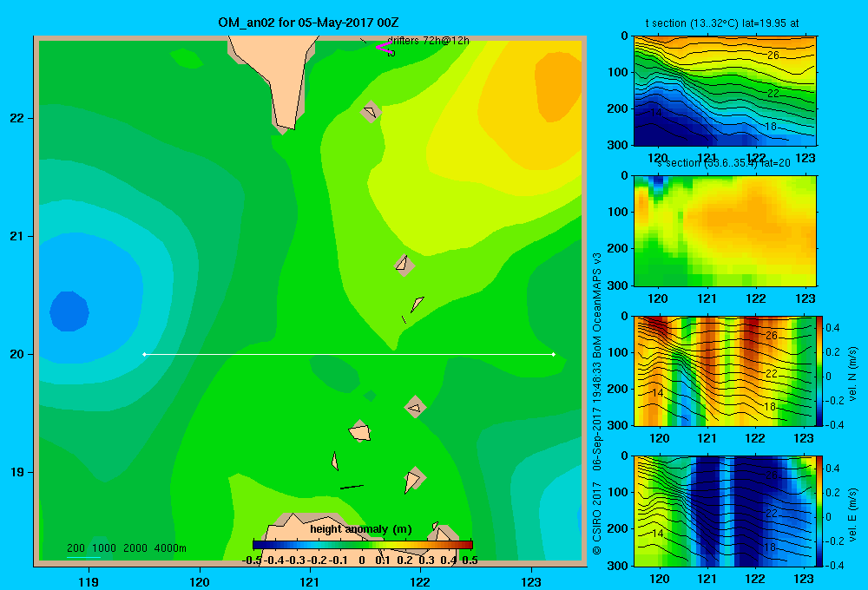Click longitude label '119' on main map

tap(89, 581)
